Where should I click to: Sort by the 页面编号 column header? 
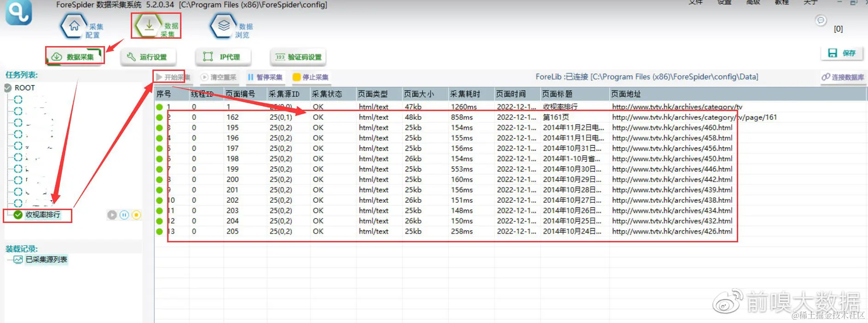pos(245,94)
